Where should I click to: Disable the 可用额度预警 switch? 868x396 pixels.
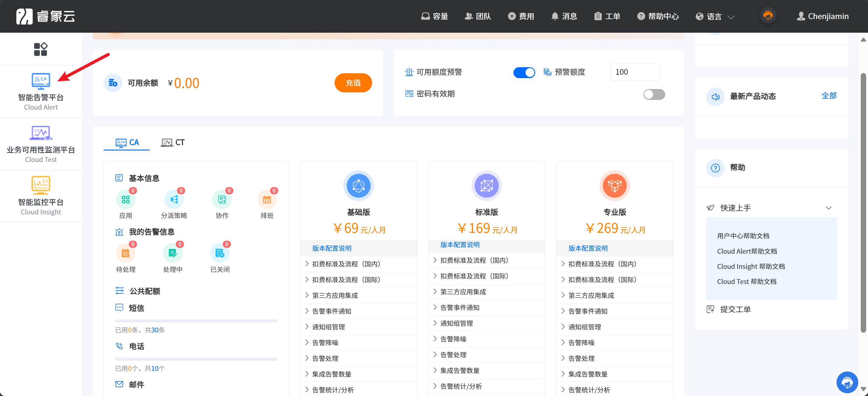[x=524, y=72]
